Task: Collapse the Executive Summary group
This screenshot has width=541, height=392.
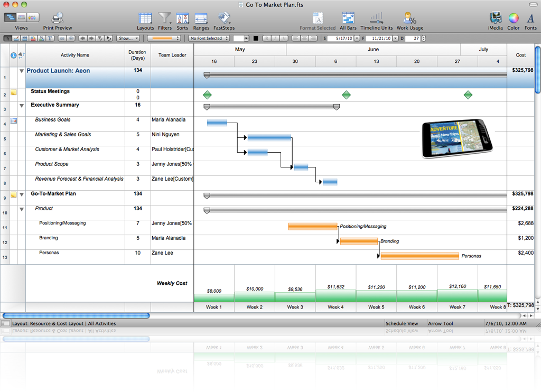Action: point(22,106)
